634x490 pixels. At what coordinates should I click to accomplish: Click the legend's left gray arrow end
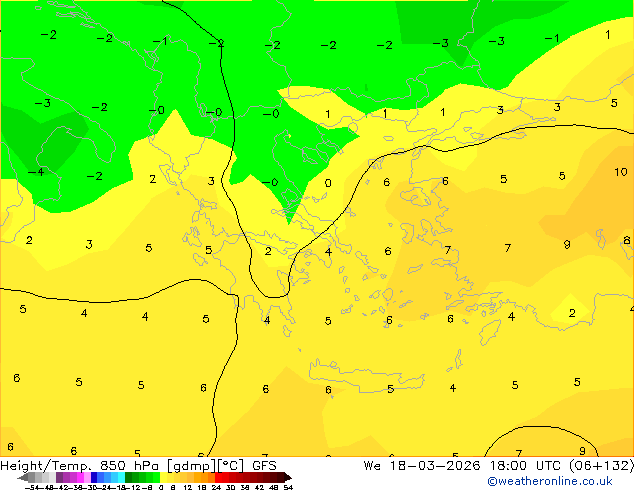coord(23,477)
